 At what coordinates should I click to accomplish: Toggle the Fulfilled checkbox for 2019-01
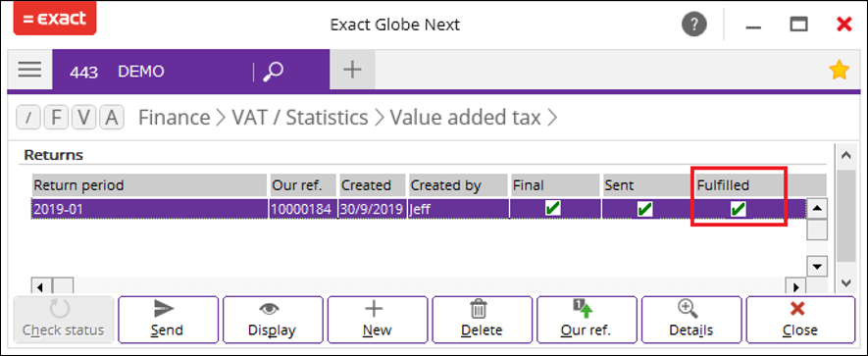[738, 209]
